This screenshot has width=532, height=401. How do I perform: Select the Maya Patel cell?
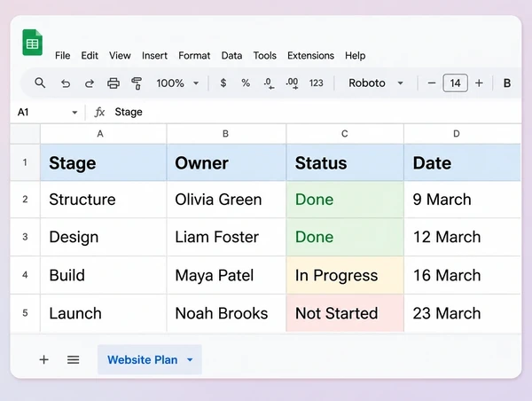click(x=226, y=275)
